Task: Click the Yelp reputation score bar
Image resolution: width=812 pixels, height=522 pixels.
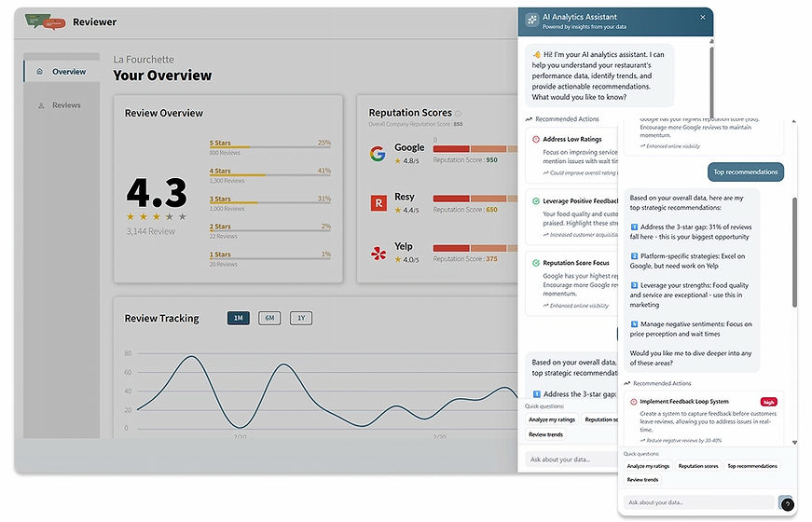Action: (475, 248)
